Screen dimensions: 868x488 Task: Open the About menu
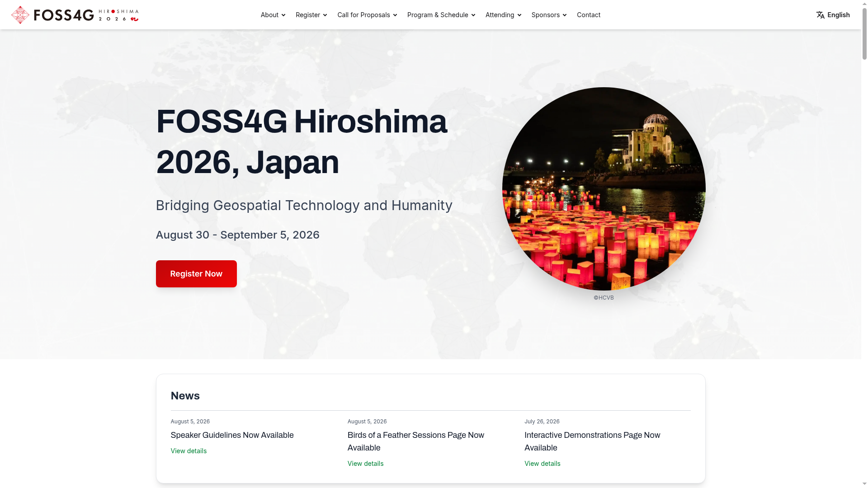[x=273, y=15]
